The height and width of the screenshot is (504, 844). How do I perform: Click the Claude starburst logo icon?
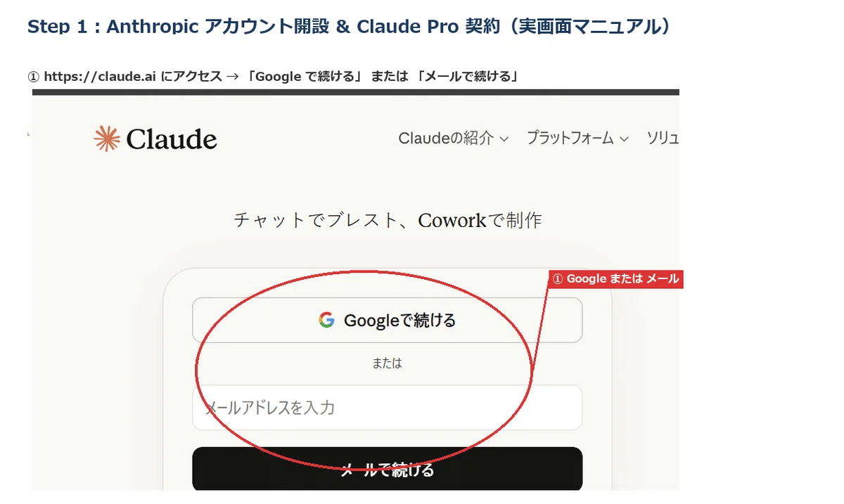pos(108,139)
